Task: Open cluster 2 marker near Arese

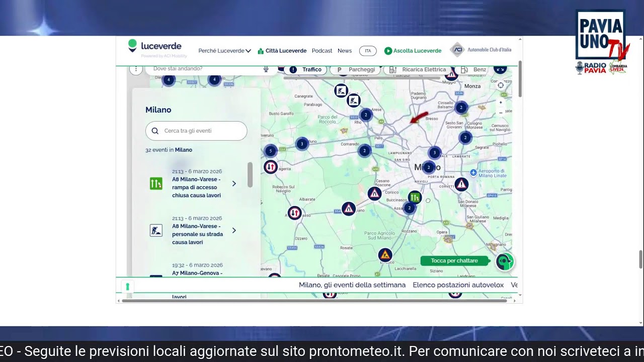Action: 366,115
